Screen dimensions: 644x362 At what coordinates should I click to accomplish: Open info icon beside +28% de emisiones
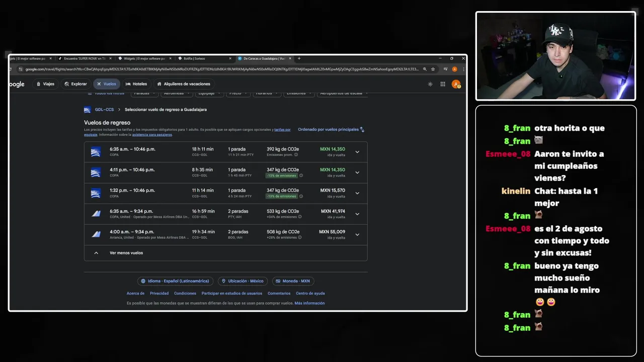coord(300,237)
